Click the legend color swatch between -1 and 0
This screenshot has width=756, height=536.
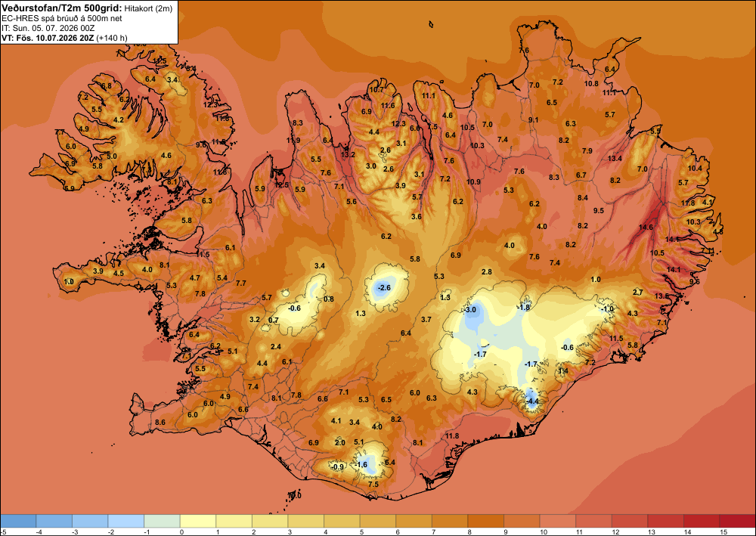coord(162,521)
